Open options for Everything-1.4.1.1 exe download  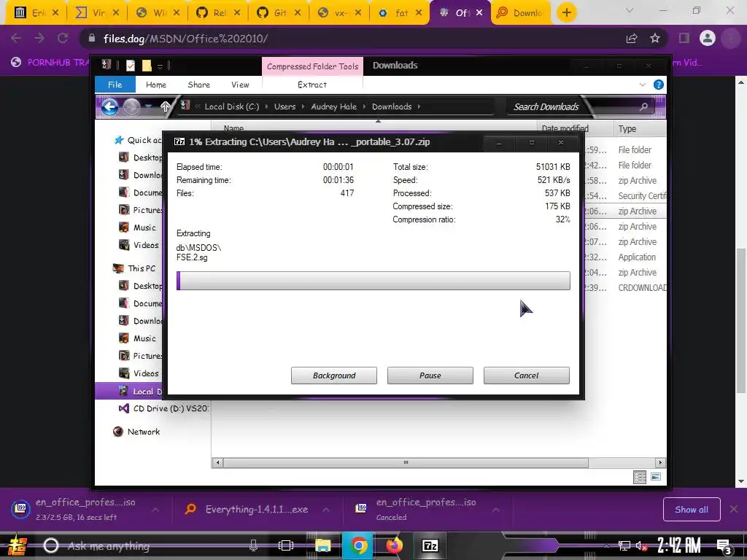pos(326,510)
